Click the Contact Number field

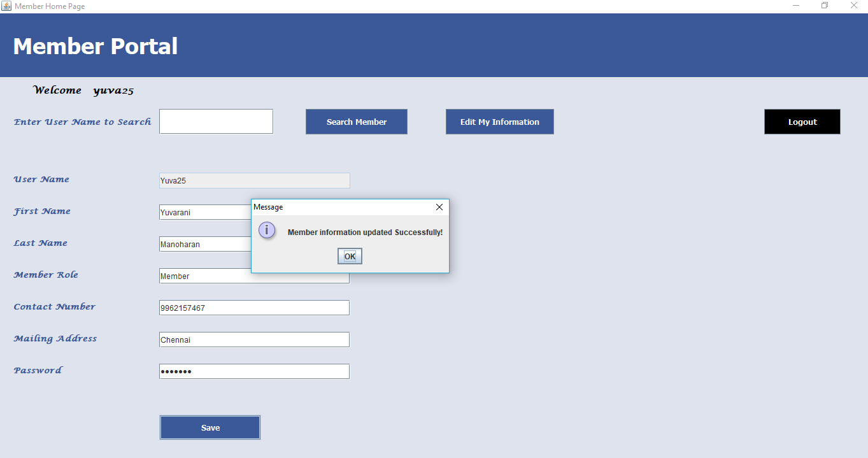click(254, 308)
